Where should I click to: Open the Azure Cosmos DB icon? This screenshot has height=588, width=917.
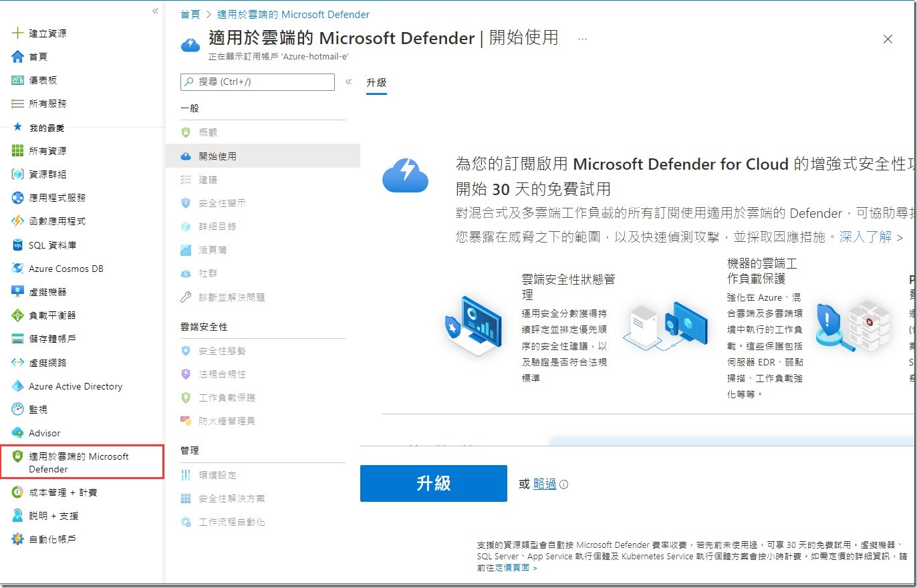tap(18, 269)
